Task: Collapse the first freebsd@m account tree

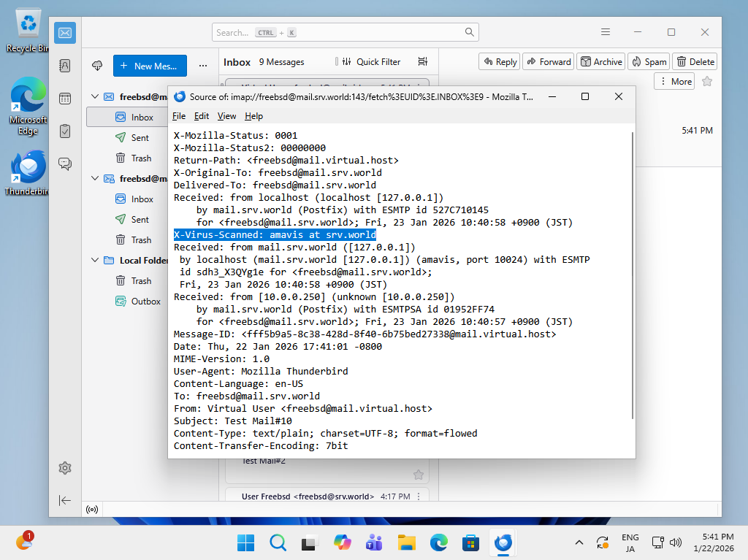Action: pyautogui.click(x=95, y=97)
